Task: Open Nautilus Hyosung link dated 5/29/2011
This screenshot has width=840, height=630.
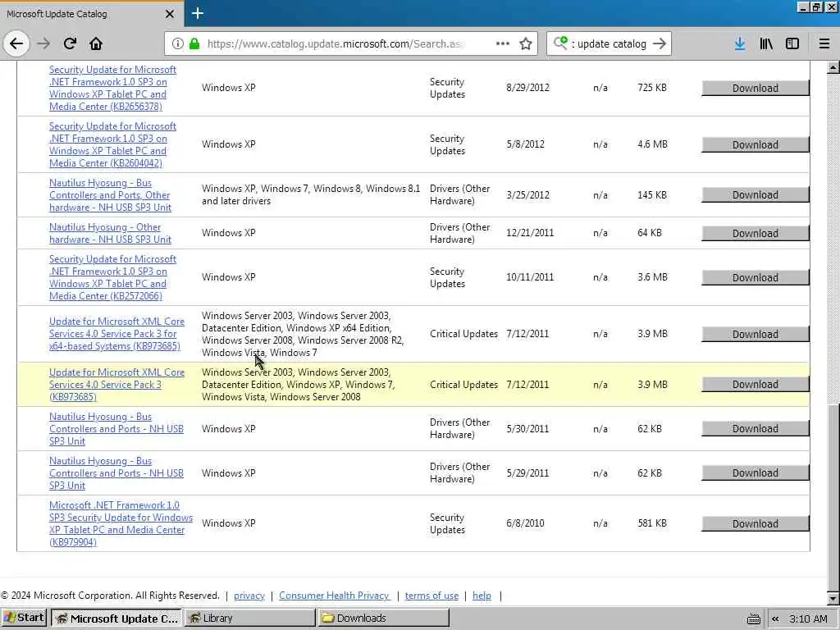Action: tap(116, 473)
